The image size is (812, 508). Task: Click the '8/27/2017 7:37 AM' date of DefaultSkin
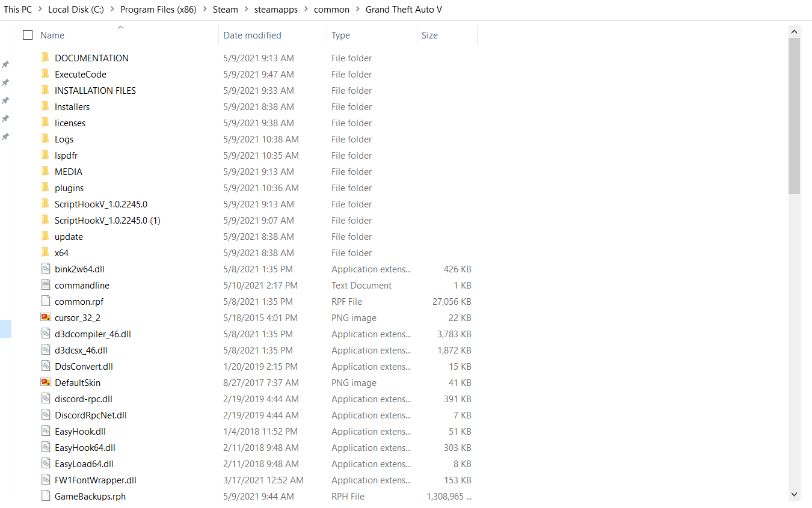[x=260, y=382]
